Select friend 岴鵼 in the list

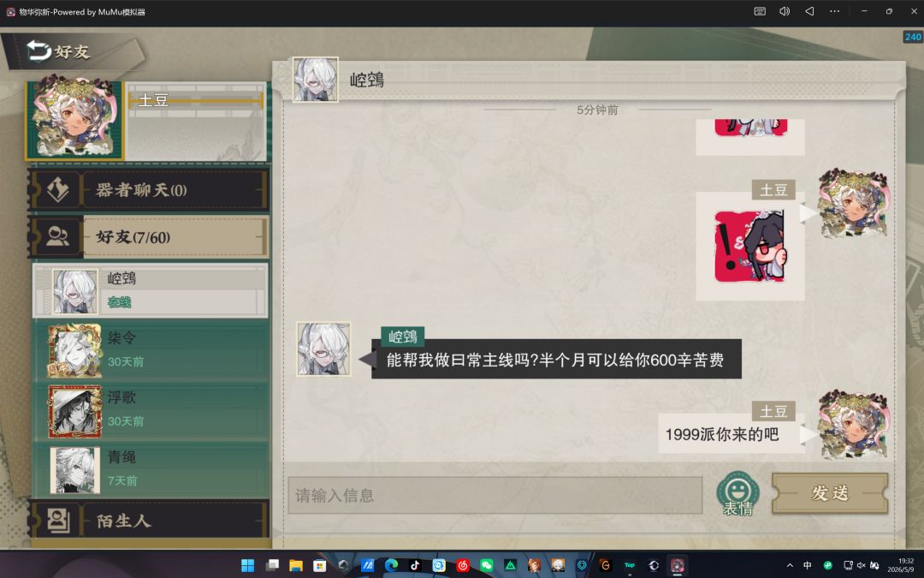point(151,290)
